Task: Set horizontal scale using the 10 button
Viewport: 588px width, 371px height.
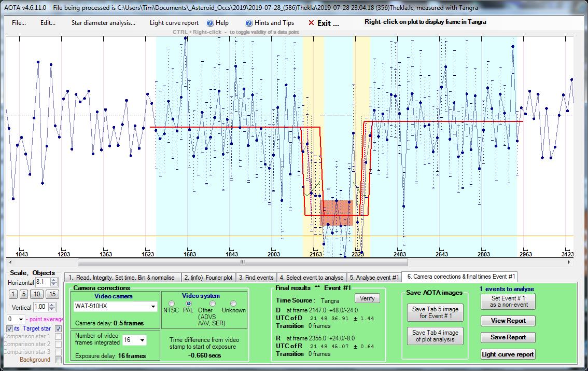Action: coord(37,294)
